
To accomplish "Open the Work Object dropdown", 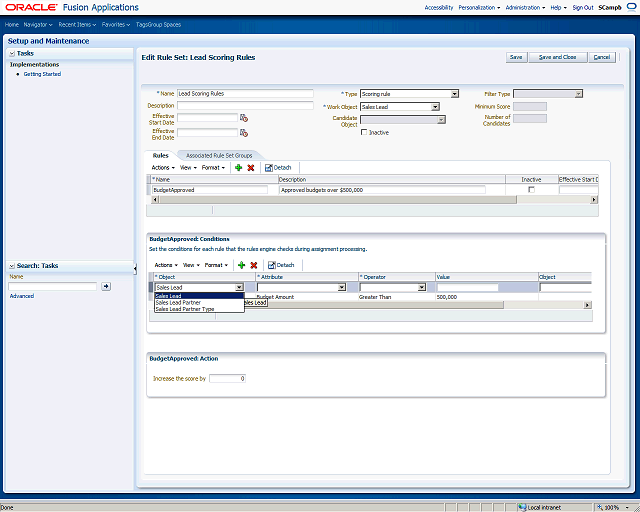I will click(435, 107).
